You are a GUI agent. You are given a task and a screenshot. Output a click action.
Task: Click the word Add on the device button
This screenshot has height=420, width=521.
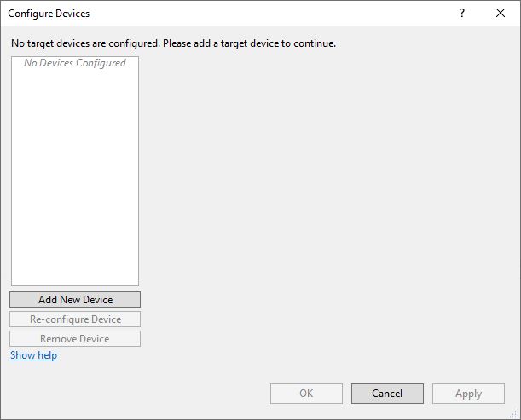[48, 300]
